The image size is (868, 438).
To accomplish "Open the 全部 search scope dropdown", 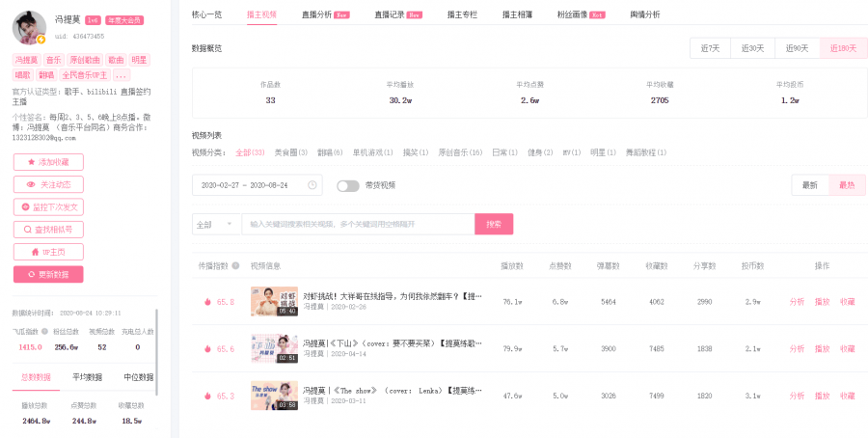I will [x=216, y=224].
